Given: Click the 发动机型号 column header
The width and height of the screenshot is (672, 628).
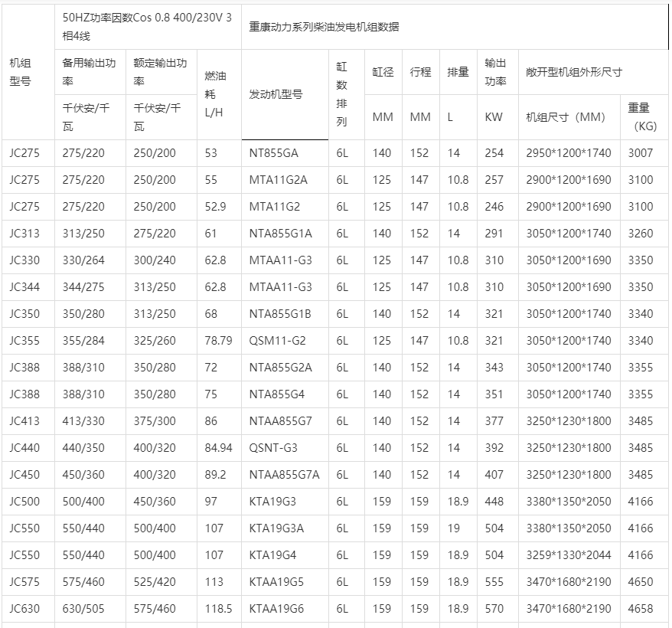Looking at the screenshot, I should pos(276,94).
